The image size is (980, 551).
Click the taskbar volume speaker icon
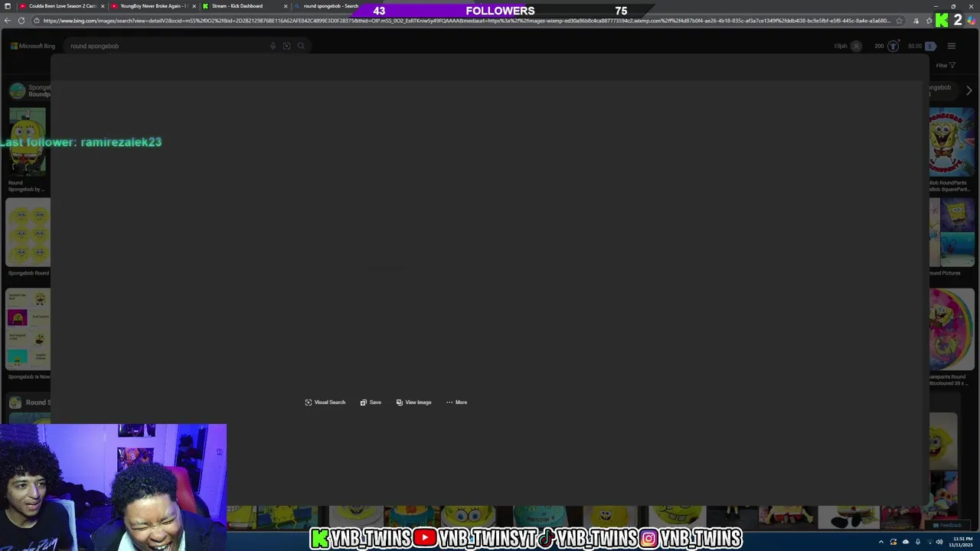tap(939, 542)
